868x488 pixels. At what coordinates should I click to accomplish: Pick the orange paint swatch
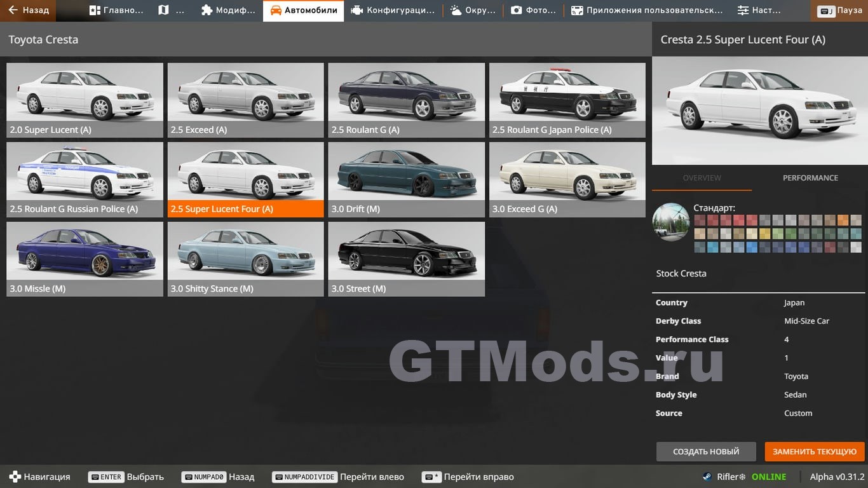coord(843,220)
